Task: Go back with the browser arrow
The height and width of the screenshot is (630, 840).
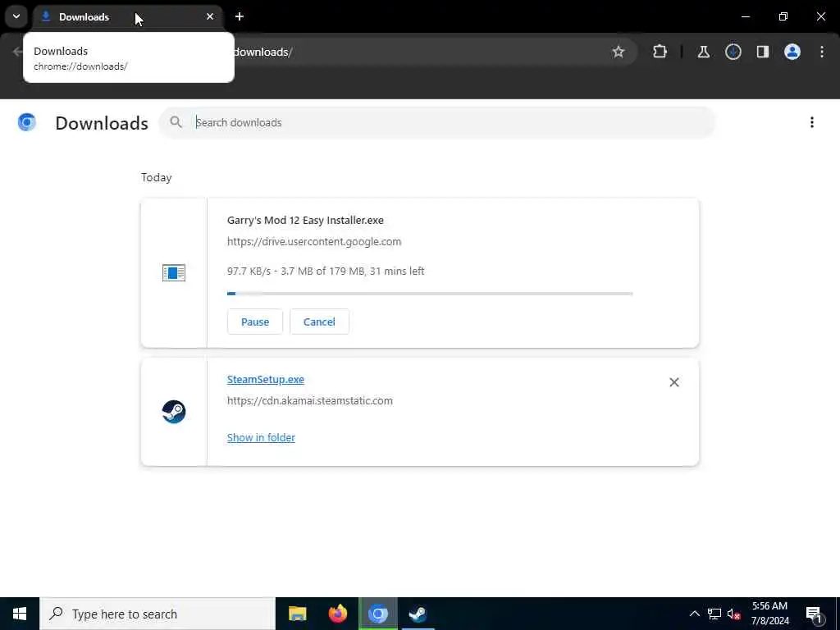Action: point(17,52)
